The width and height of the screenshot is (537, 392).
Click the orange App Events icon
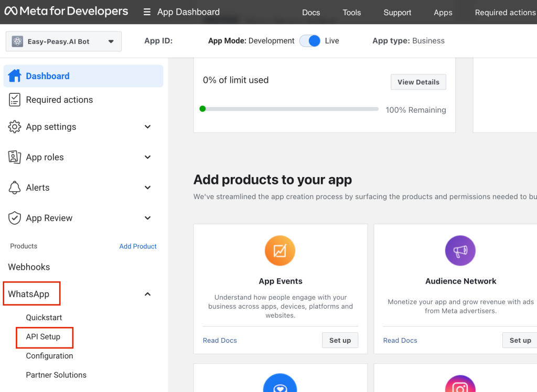(x=280, y=251)
